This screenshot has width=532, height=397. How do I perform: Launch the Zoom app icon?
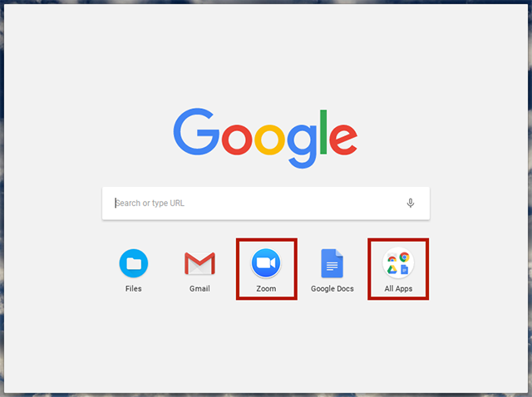266,263
